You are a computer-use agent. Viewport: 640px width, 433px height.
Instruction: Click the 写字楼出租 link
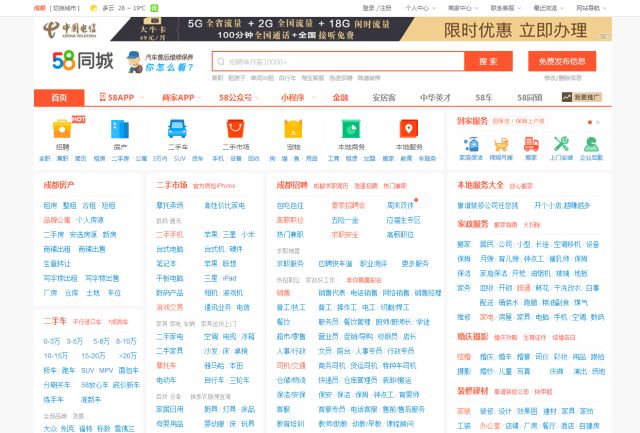point(60,278)
